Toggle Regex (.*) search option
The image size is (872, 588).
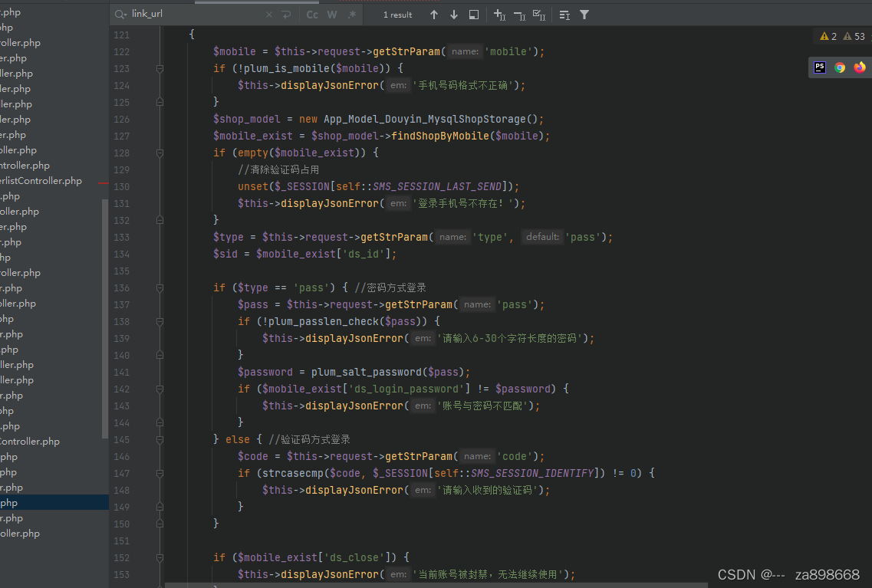(352, 15)
